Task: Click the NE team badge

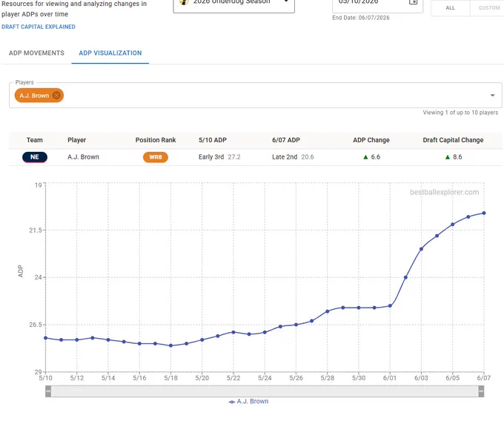Action: [35, 157]
